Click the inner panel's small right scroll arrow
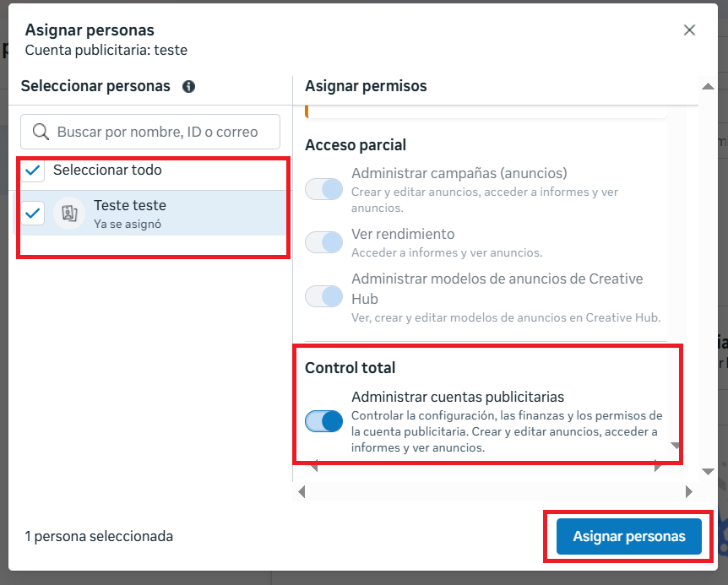 (x=657, y=466)
